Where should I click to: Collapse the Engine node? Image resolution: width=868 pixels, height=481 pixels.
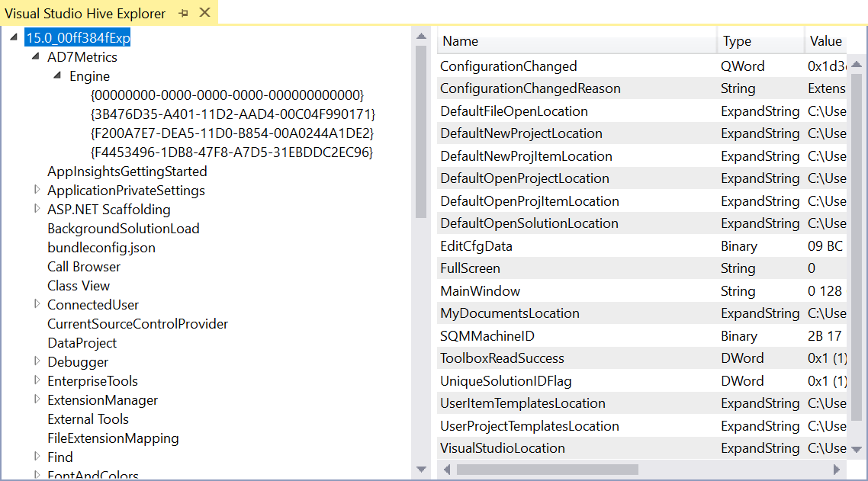pos(57,75)
